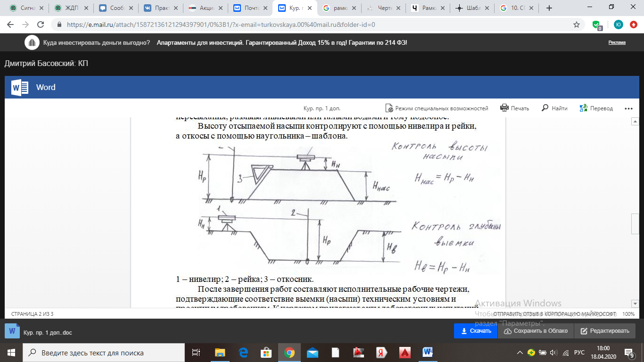Viewport: 644px width, 362px height.
Task: Click the Найти search button
Action: point(554,108)
